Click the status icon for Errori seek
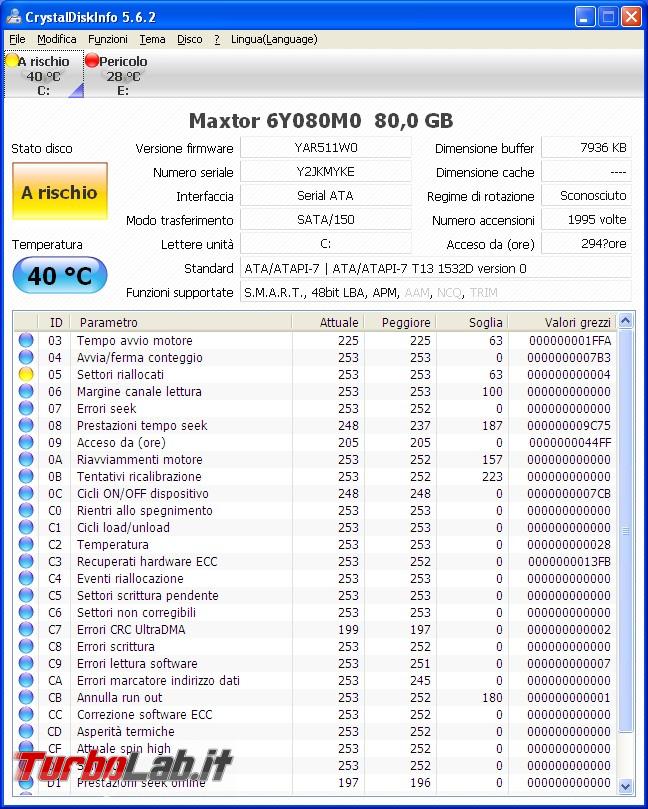 coord(26,408)
